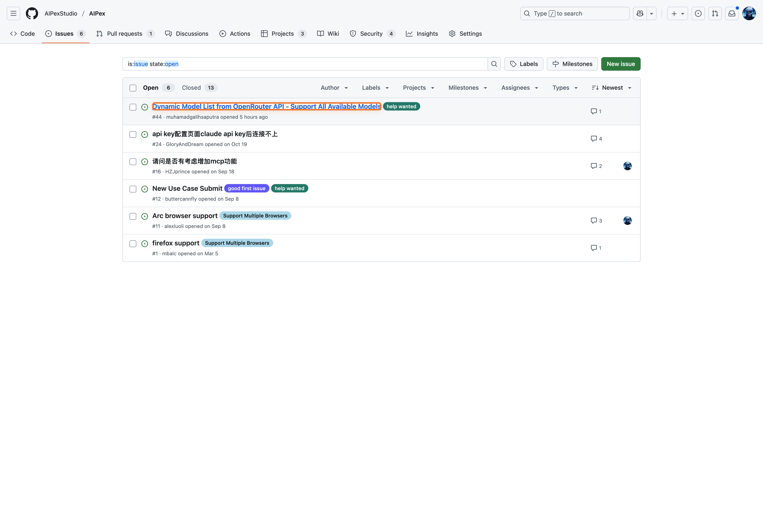Open the hamburger navigation menu
This screenshot has height=532, width=763.
(13, 13)
